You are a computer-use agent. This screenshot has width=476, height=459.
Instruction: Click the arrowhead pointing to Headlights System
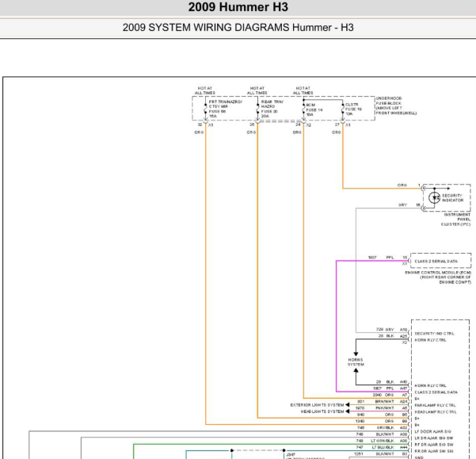(x=347, y=411)
